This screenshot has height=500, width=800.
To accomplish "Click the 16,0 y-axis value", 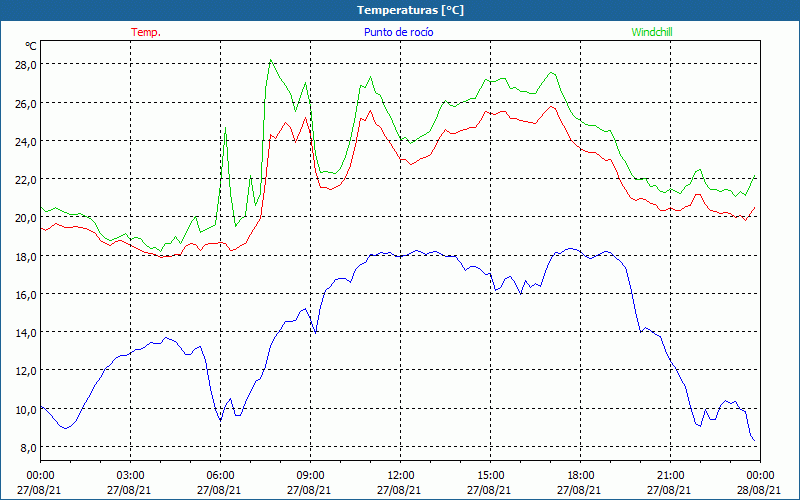I will click(25, 294).
